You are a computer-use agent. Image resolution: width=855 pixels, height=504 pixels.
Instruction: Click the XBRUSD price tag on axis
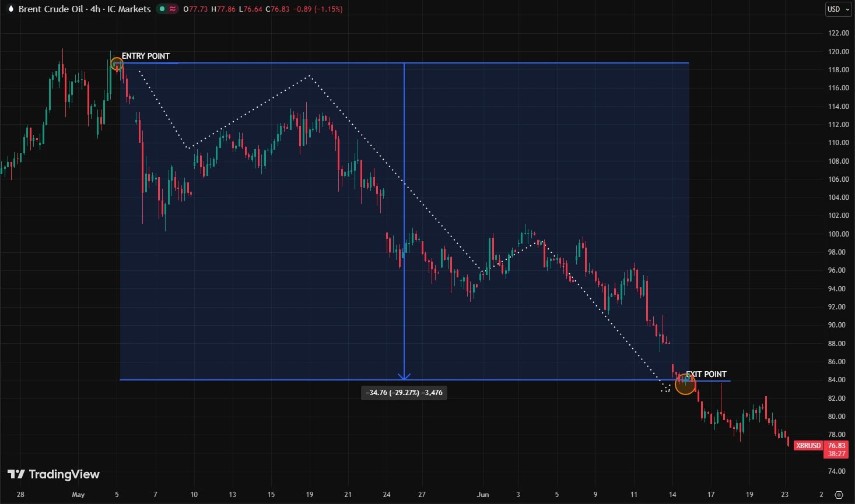(808, 445)
